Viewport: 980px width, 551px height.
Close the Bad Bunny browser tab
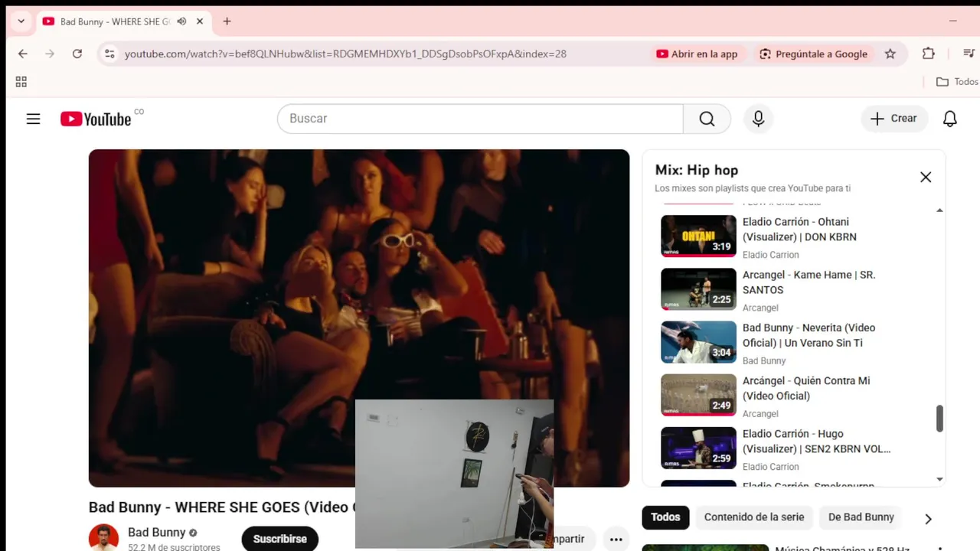tap(200, 21)
